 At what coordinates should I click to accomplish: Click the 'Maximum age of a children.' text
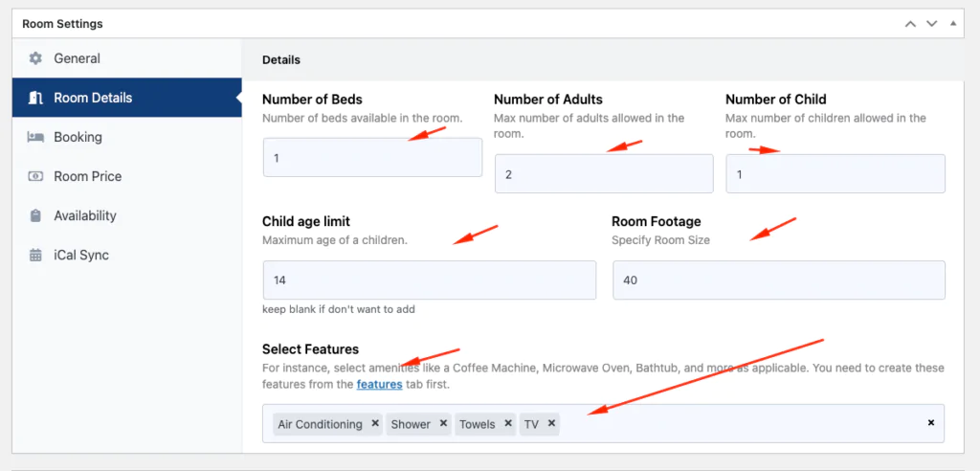click(335, 239)
